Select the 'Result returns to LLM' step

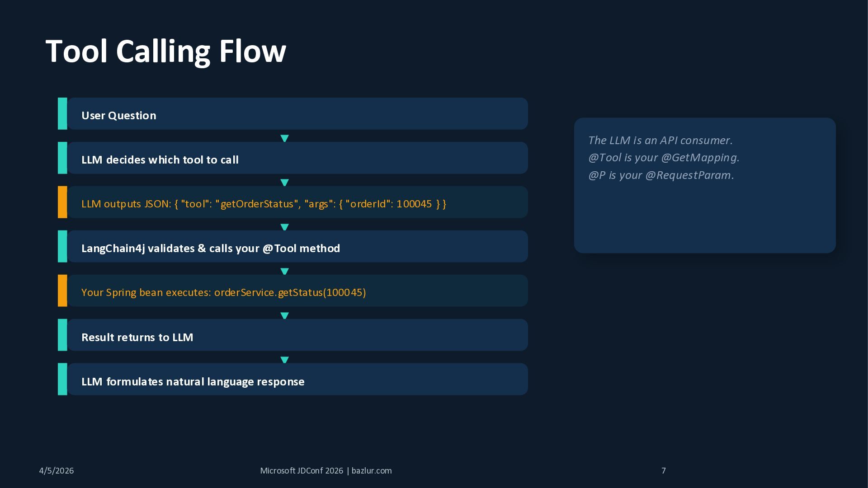tap(137, 338)
